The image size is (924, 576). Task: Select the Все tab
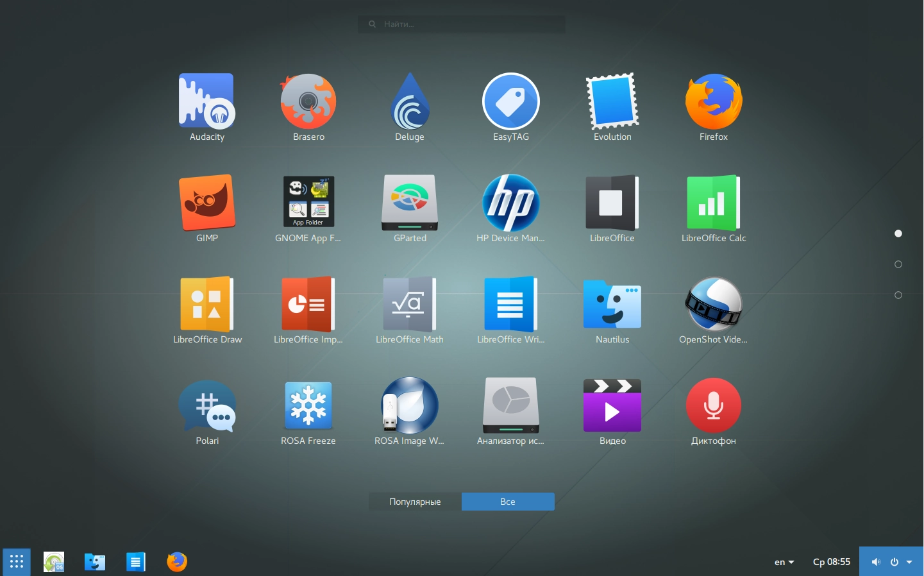(508, 502)
